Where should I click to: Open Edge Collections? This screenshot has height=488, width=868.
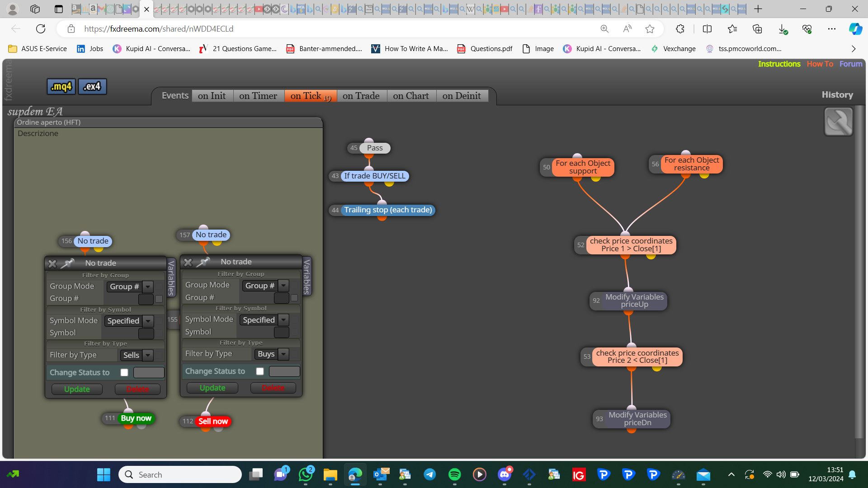point(757,29)
